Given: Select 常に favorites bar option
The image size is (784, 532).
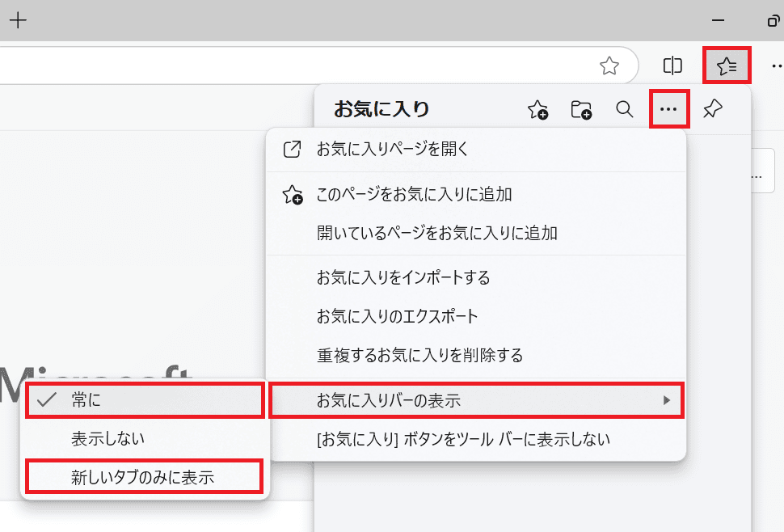Looking at the screenshot, I should (x=145, y=400).
